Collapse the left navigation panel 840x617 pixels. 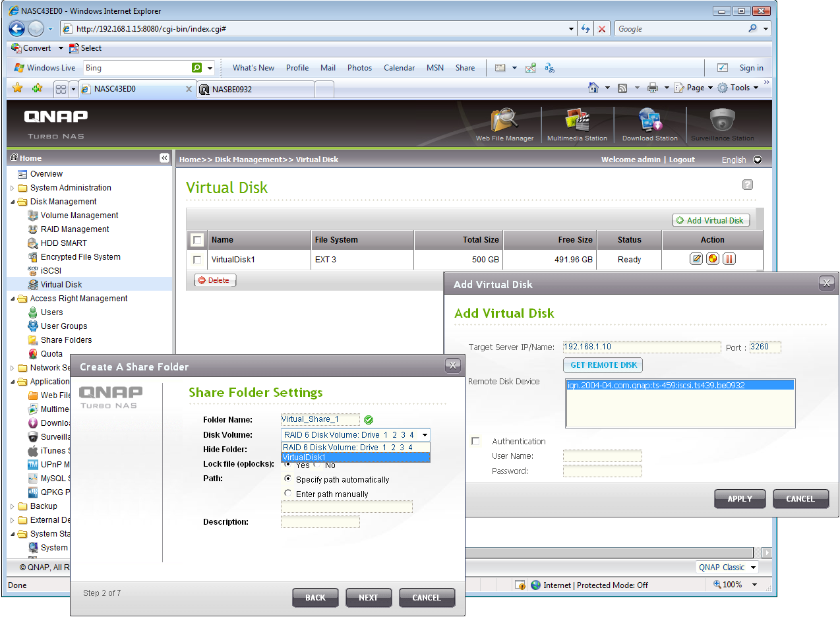164,158
